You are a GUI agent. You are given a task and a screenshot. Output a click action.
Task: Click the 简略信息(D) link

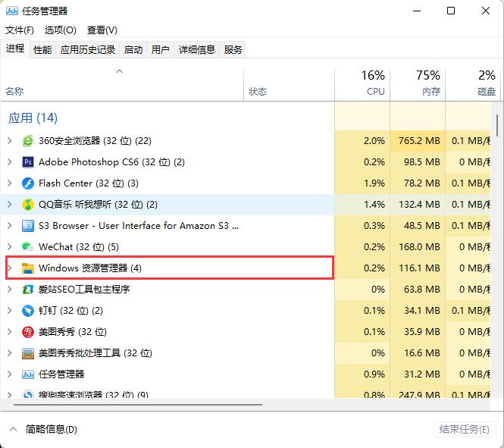coord(51,429)
